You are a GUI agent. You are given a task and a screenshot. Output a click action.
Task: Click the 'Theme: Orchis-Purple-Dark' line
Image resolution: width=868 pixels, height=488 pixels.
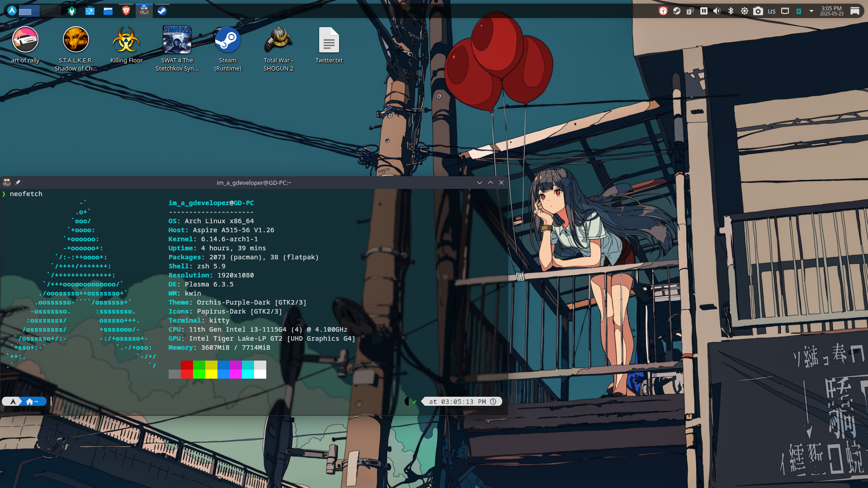coord(238,302)
